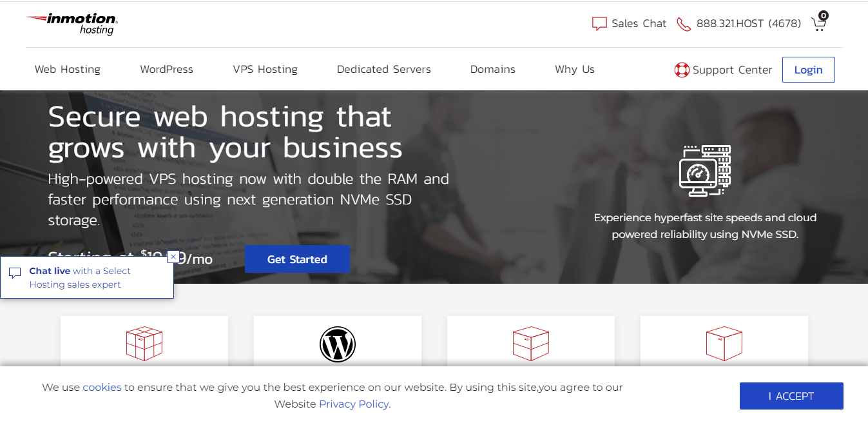Screen dimensions: 868x425
Task: Click the Get Started button
Action: 297,259
